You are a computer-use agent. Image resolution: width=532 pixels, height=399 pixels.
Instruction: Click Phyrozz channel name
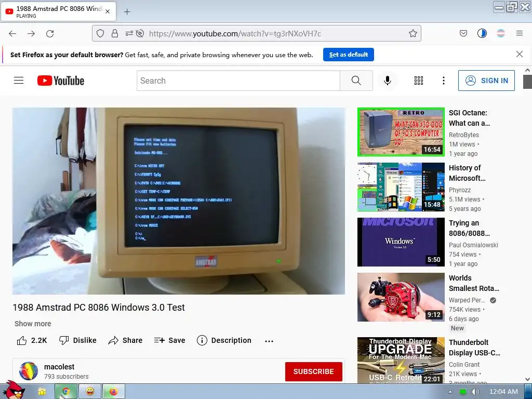(x=460, y=190)
